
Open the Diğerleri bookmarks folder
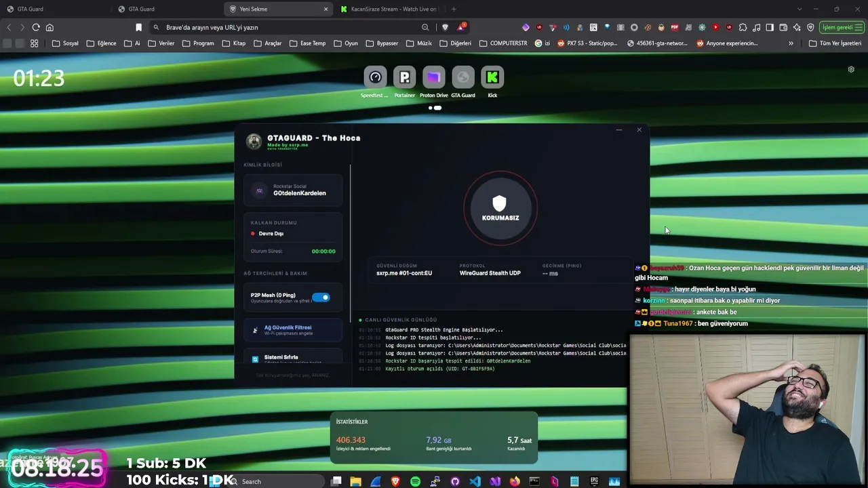pyautogui.click(x=455, y=43)
